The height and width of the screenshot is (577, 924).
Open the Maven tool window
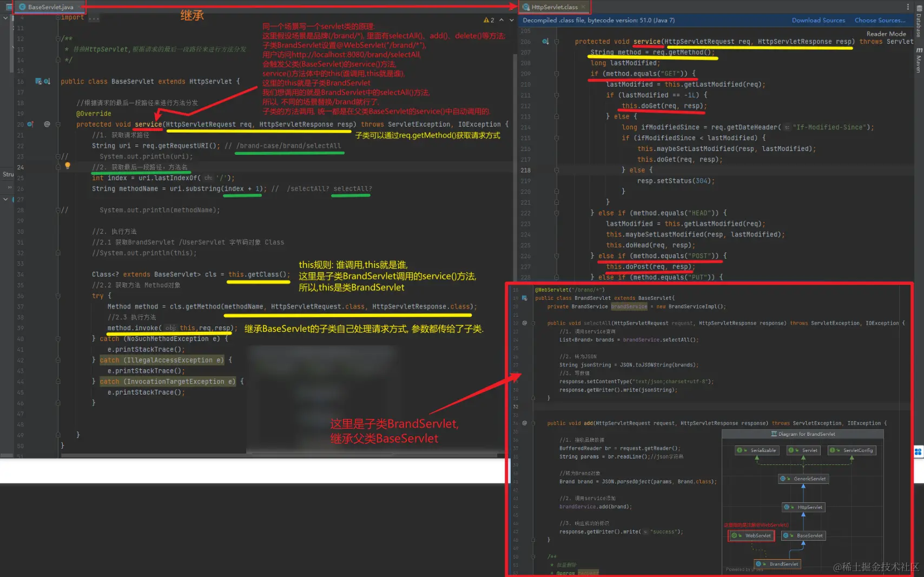click(919, 61)
